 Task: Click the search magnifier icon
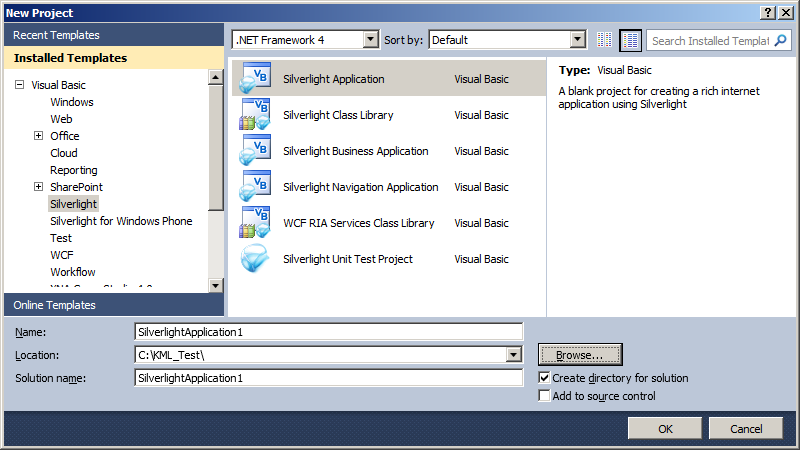pyautogui.click(x=781, y=40)
